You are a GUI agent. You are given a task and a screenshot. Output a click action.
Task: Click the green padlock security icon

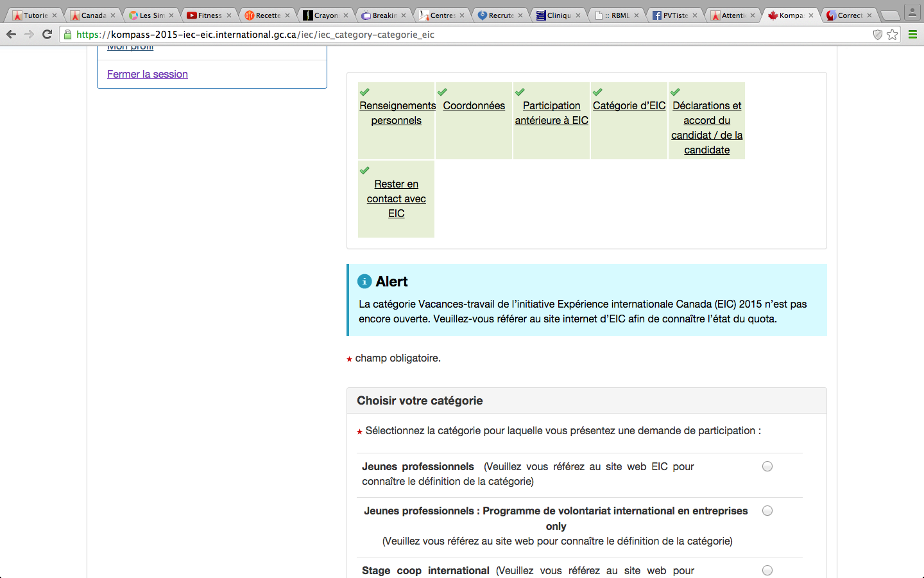(x=68, y=35)
